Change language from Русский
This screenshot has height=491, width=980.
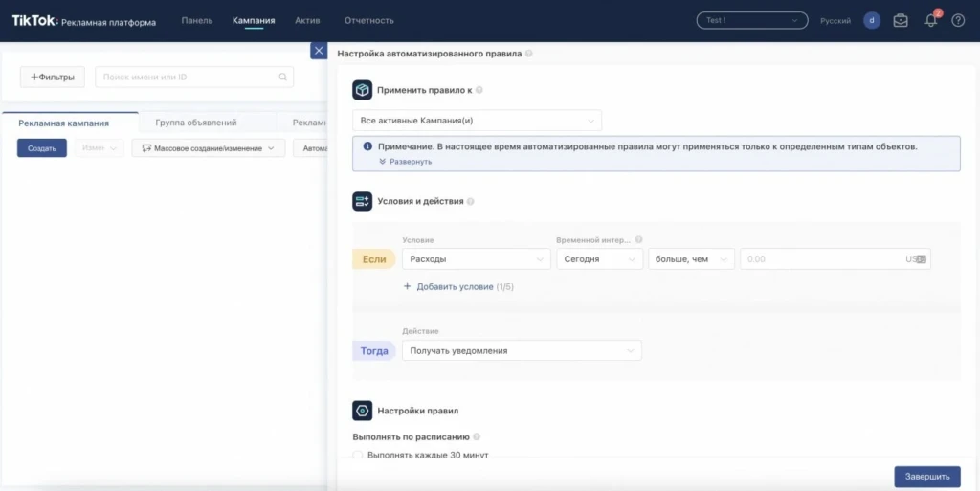(x=835, y=21)
